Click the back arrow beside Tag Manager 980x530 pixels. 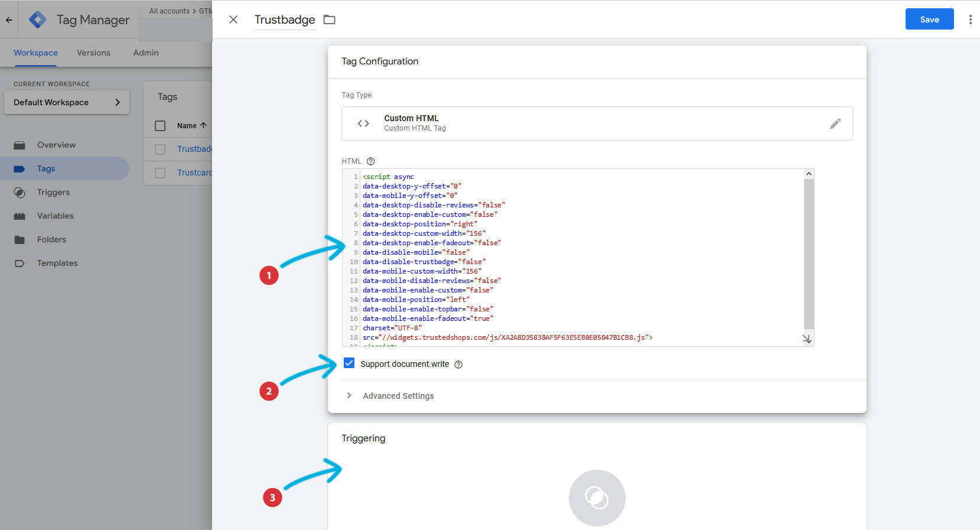tap(9, 19)
